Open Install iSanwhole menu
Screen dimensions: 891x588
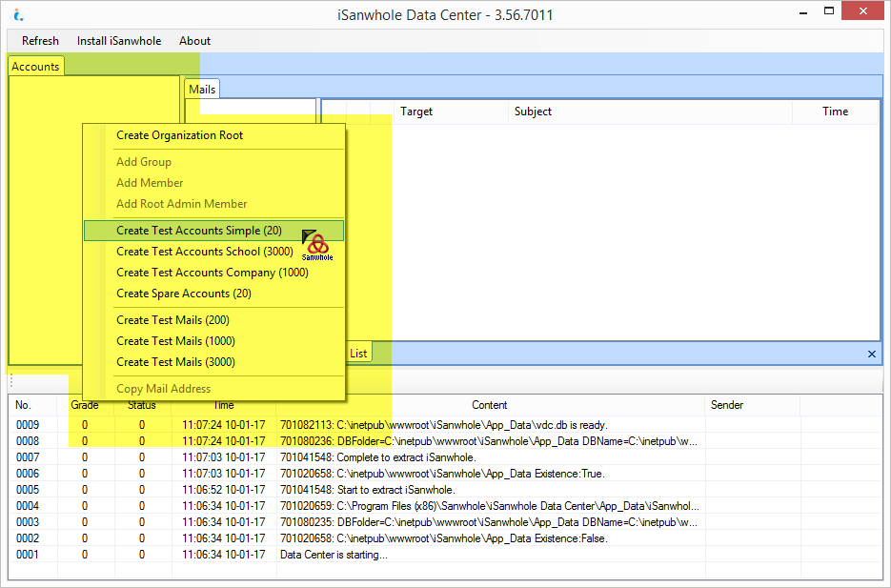pos(119,41)
